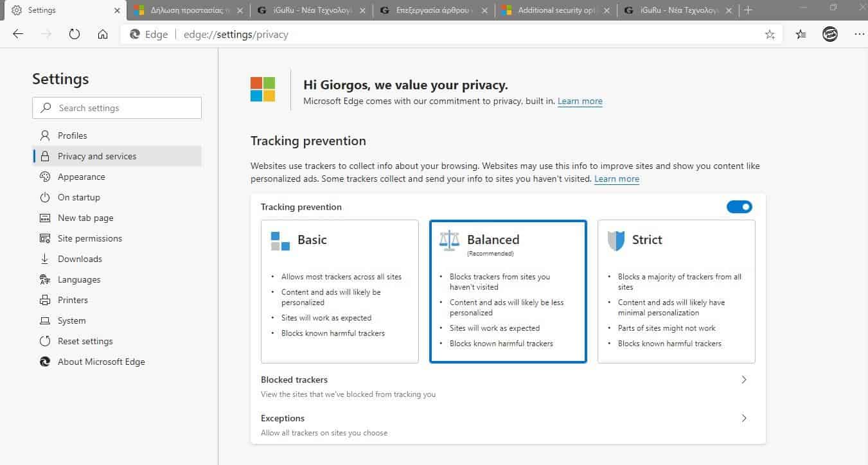Click the Languages icon in sidebar

pos(45,279)
